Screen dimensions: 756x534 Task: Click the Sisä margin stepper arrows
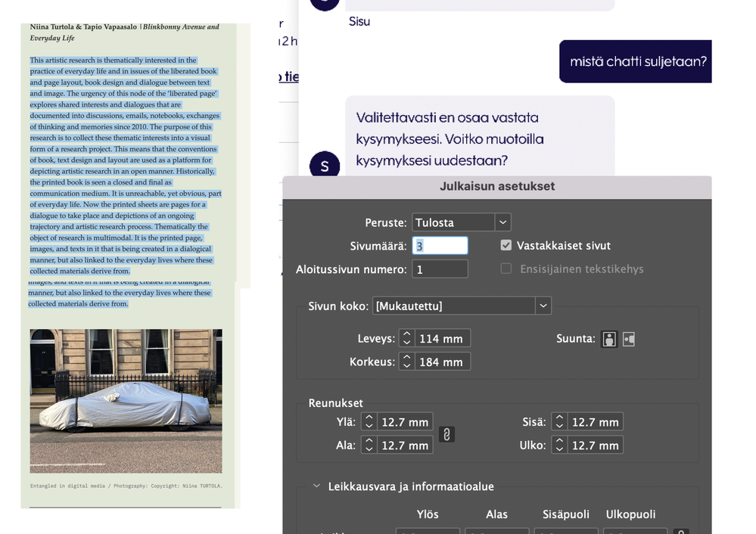[558, 422]
